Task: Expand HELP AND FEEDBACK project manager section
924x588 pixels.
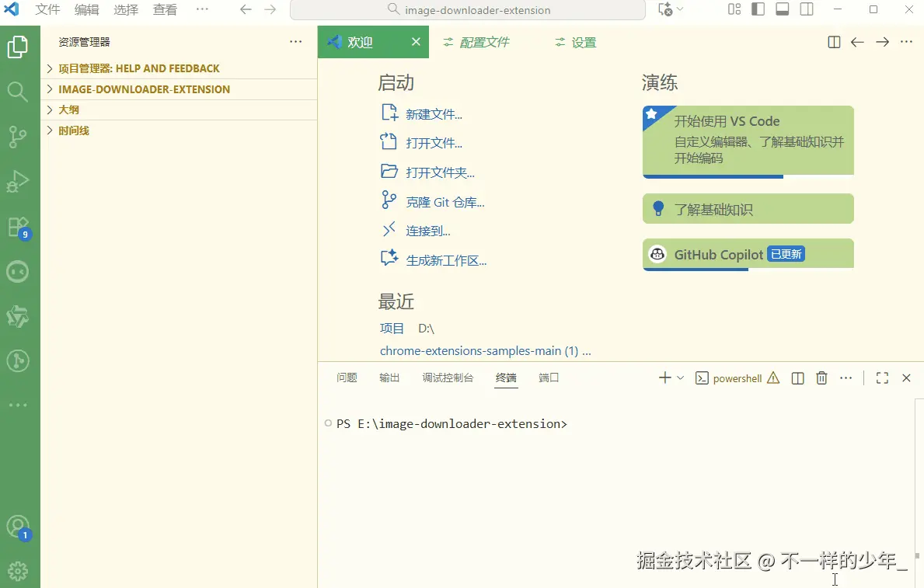Action: (180, 68)
